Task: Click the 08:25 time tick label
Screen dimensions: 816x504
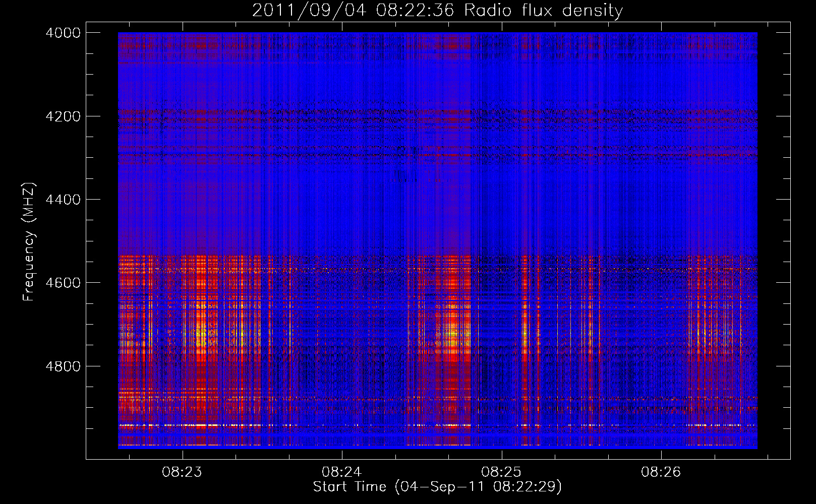Action: pyautogui.click(x=501, y=472)
